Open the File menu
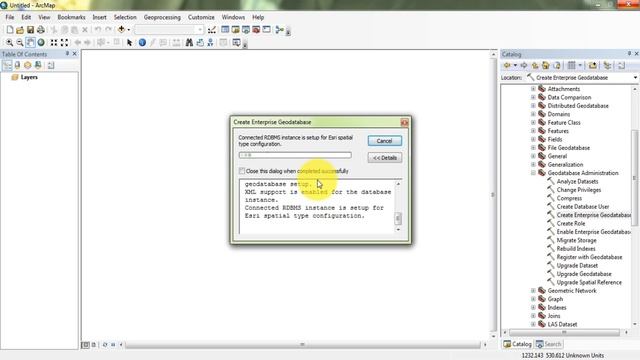 click(10, 17)
